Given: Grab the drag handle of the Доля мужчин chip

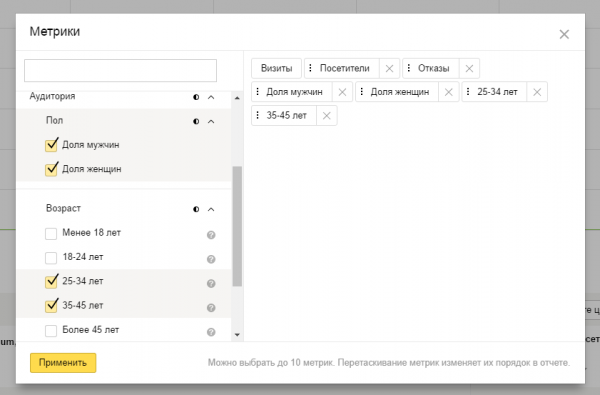Looking at the screenshot, I should [258, 92].
